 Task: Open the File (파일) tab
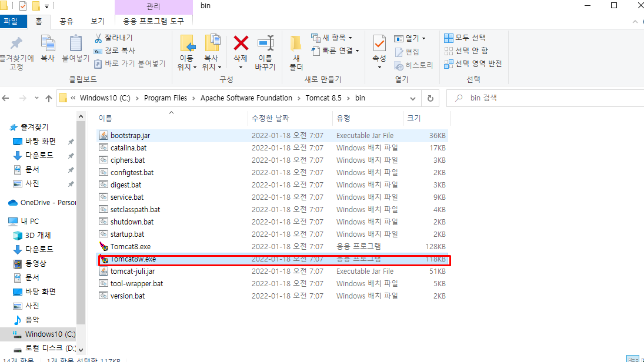click(13, 21)
